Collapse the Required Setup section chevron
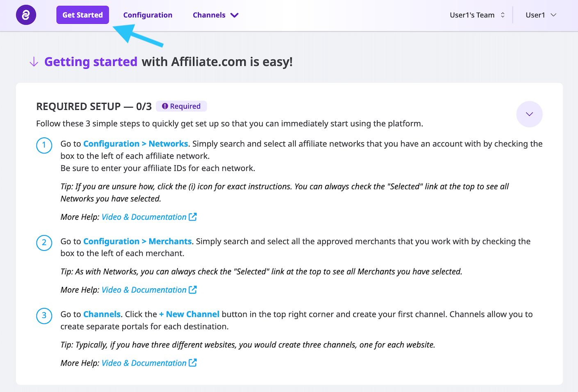Screen dimensions: 578x392 pos(529,114)
